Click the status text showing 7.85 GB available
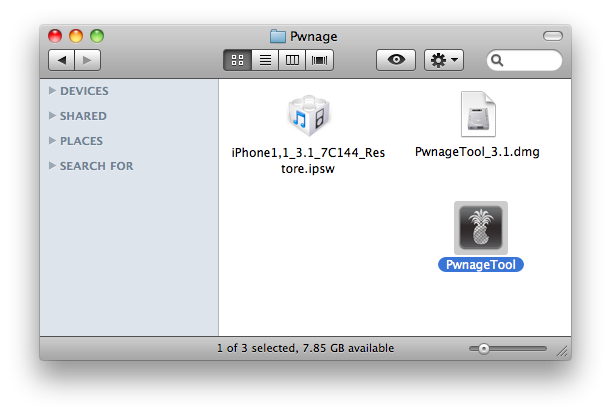Screen dimensions: 611x415 point(305,348)
